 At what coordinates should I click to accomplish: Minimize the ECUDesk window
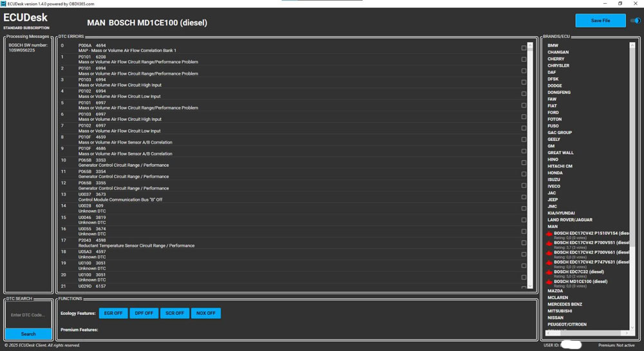point(605,4)
